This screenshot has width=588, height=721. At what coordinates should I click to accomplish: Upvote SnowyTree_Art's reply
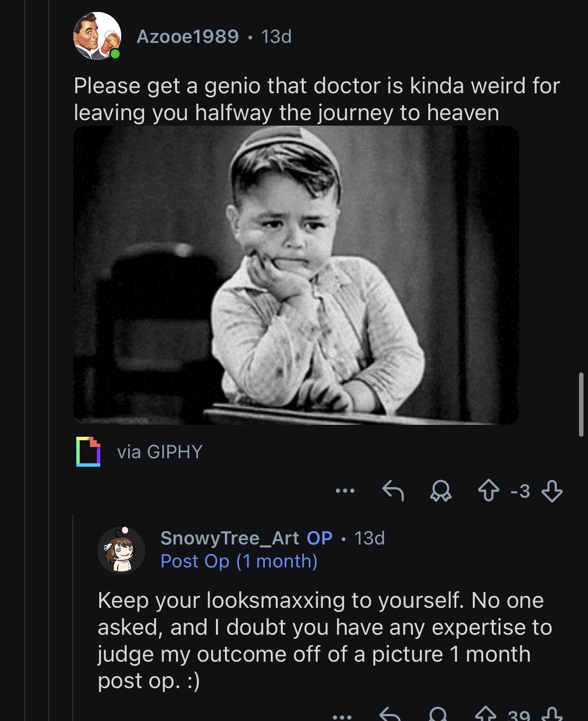coord(486,716)
